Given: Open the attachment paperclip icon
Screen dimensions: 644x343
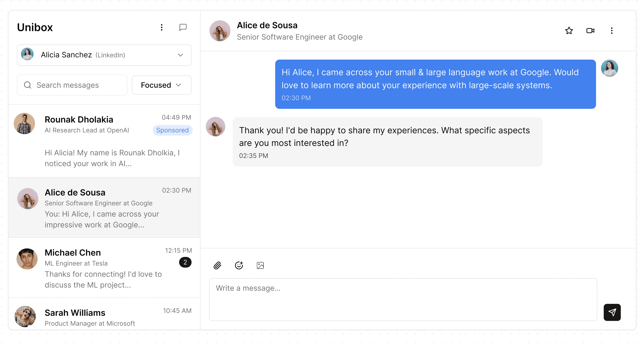Looking at the screenshot, I should (217, 265).
